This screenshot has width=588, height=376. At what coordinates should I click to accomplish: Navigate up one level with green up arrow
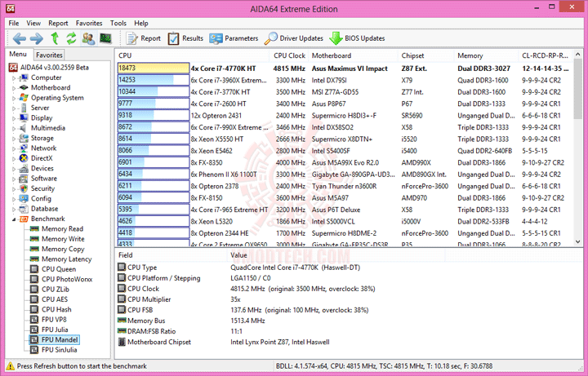point(55,38)
